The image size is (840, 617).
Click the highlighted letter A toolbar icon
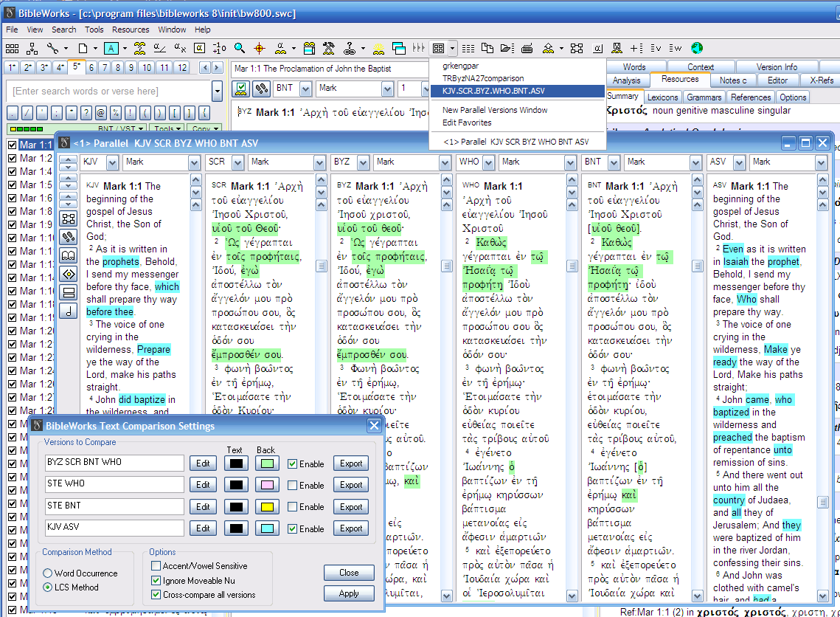[x=111, y=49]
